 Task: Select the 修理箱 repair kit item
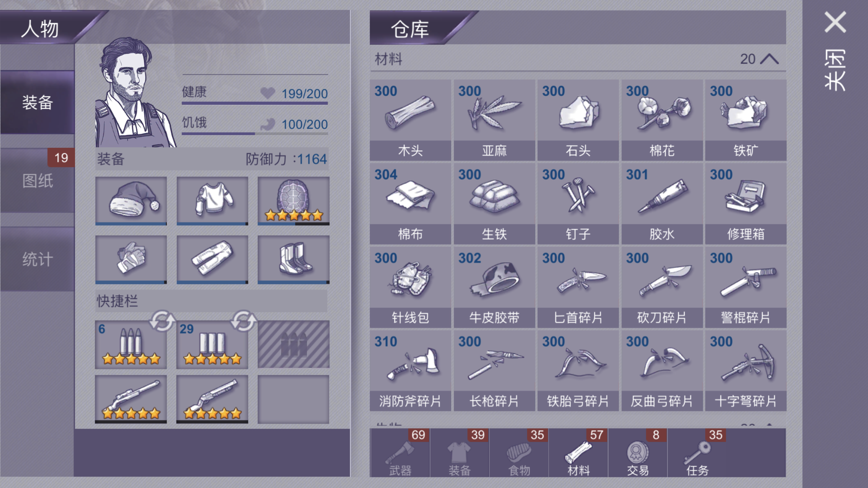click(x=745, y=204)
